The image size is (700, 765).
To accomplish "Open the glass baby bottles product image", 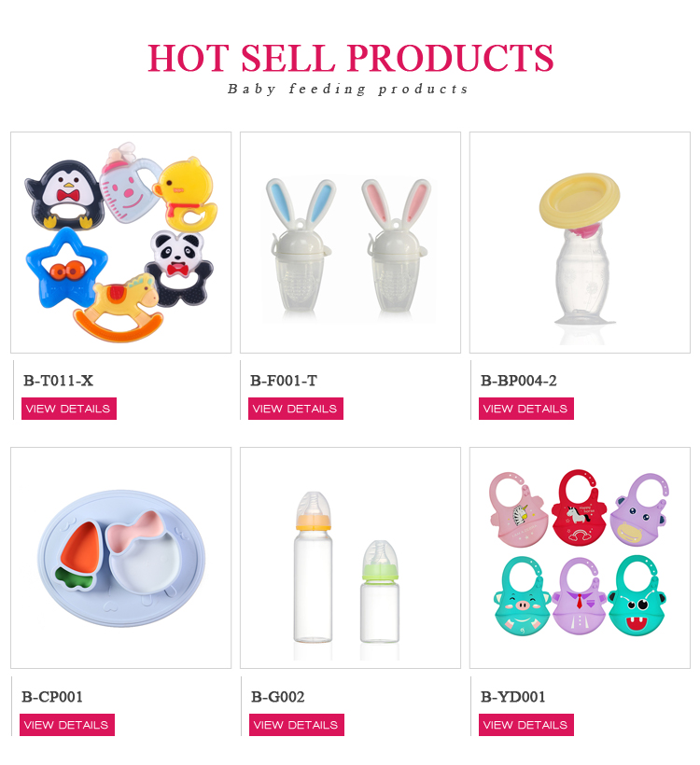I will pyautogui.click(x=351, y=558).
